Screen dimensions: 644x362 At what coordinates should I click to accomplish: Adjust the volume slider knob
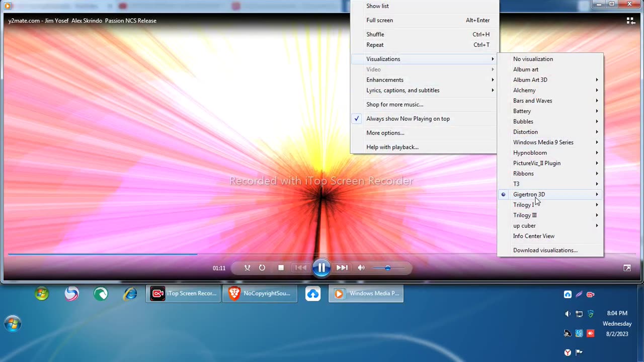point(387,268)
